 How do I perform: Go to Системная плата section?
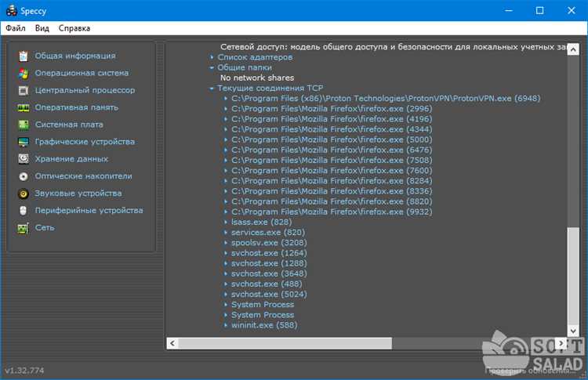tap(69, 125)
